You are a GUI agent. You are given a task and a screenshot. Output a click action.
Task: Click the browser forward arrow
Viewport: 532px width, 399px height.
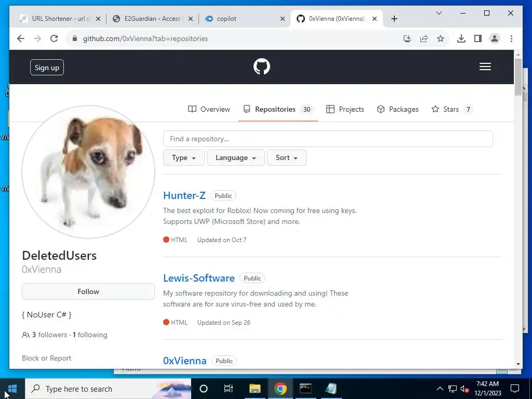pos(37,38)
